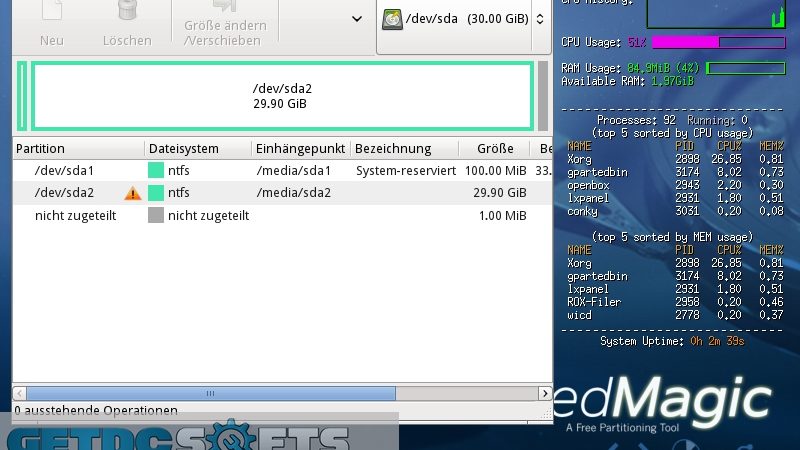Click the hard disk icon beside /dev/sda
This screenshot has width=800, height=450.
392,19
